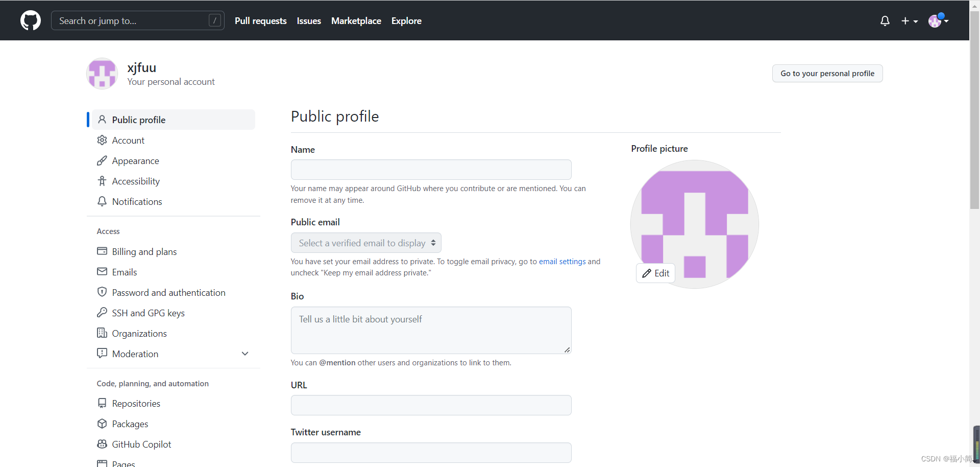This screenshot has height=467, width=980.
Task: Open Issues in the header
Action: tap(309, 21)
